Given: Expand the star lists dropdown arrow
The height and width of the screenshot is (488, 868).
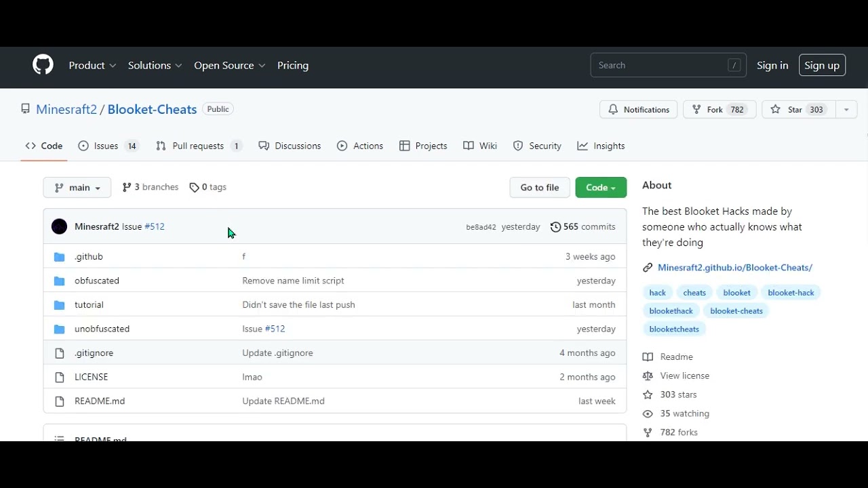Looking at the screenshot, I should tap(846, 110).
